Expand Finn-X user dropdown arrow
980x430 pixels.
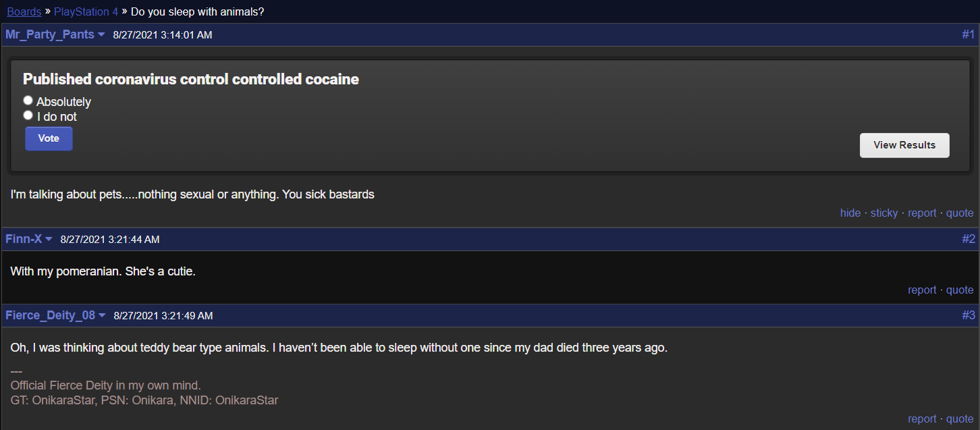49,239
